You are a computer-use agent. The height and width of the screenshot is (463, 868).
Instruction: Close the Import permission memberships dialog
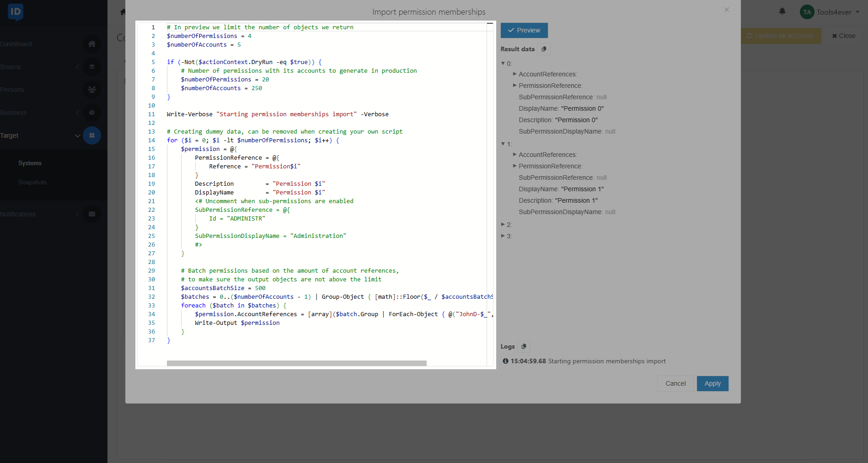[x=727, y=10]
